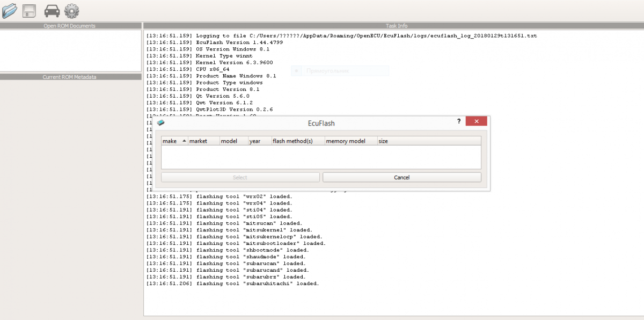
Task: Click log line flashing tool "subarubrz" loaded
Action: pyautogui.click(x=226, y=277)
